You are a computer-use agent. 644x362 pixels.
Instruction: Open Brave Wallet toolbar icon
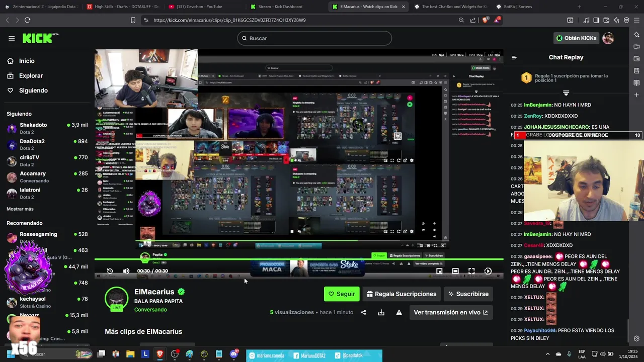pyautogui.click(x=606, y=20)
